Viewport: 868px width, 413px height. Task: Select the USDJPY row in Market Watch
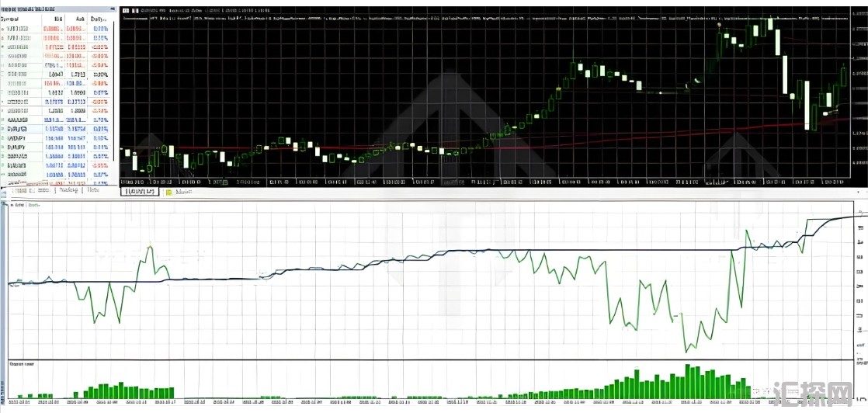point(55,138)
